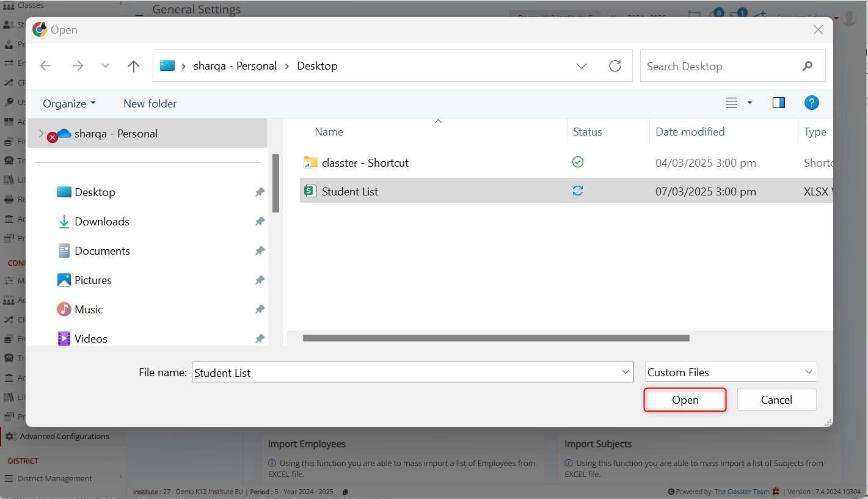Click the Back navigation arrow
This screenshot has width=868, height=499.
click(45, 66)
